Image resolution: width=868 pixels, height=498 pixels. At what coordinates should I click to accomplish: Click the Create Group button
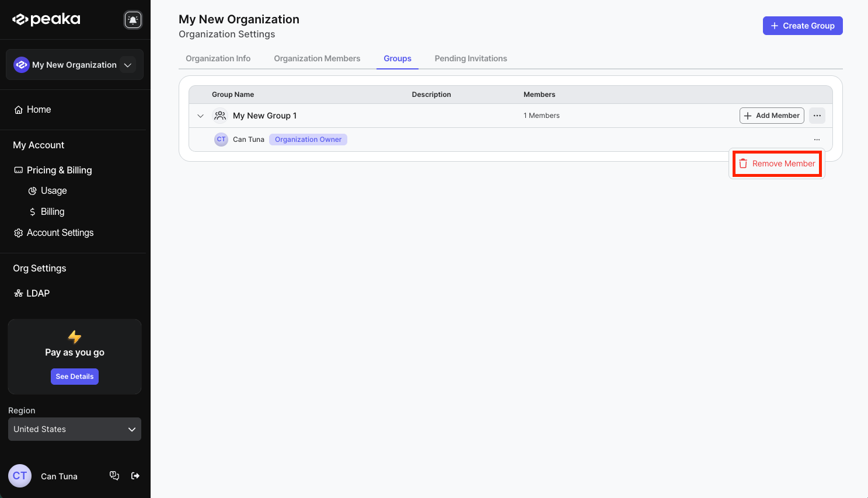(x=802, y=26)
